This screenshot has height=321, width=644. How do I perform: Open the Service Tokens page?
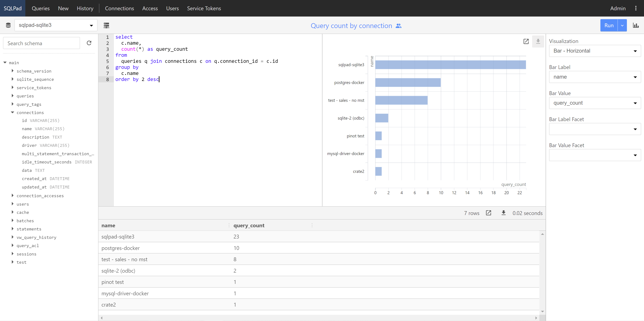coord(204,8)
